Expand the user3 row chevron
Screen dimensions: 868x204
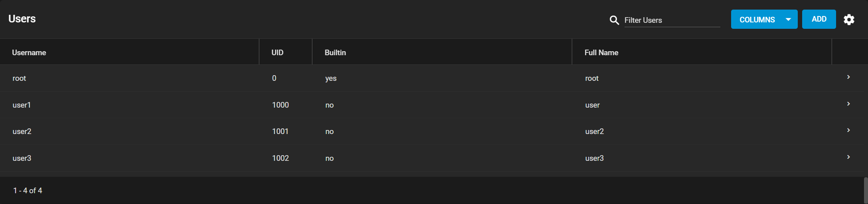[x=848, y=157]
